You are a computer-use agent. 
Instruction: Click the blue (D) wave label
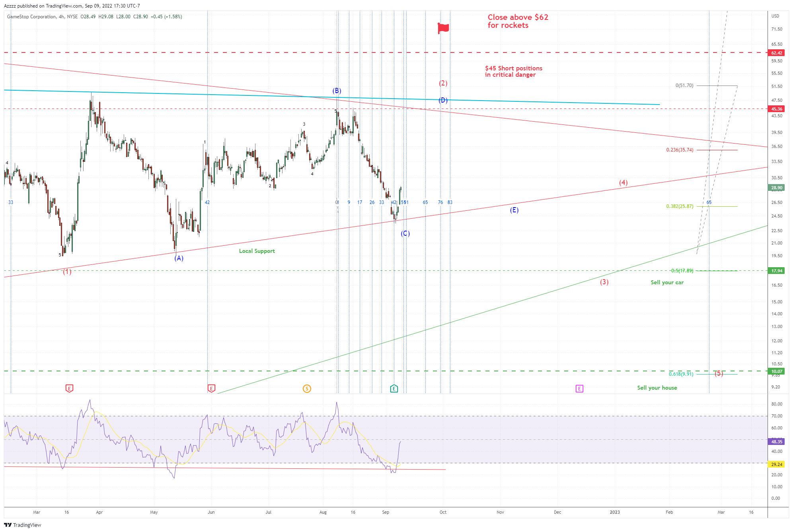tap(443, 100)
